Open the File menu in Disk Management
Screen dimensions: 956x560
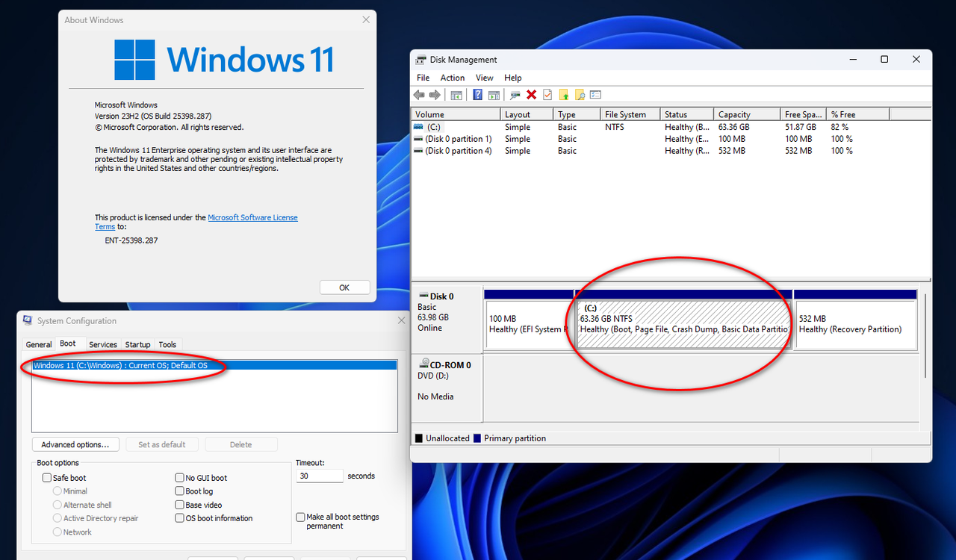tap(423, 78)
